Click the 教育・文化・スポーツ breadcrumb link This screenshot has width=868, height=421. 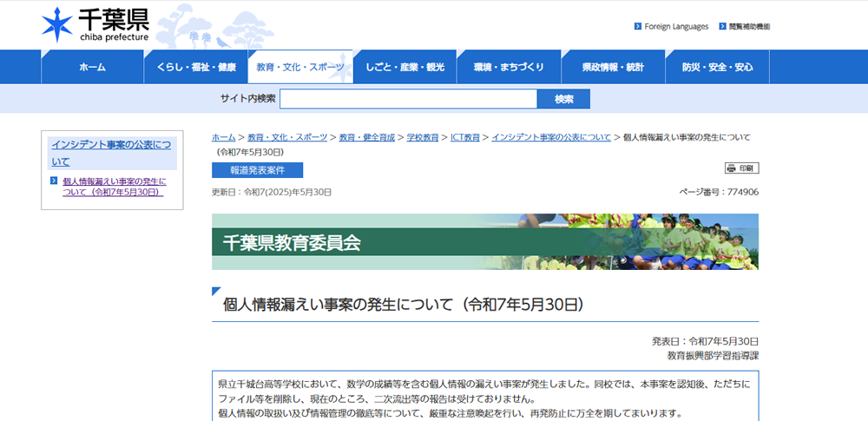pos(287,137)
